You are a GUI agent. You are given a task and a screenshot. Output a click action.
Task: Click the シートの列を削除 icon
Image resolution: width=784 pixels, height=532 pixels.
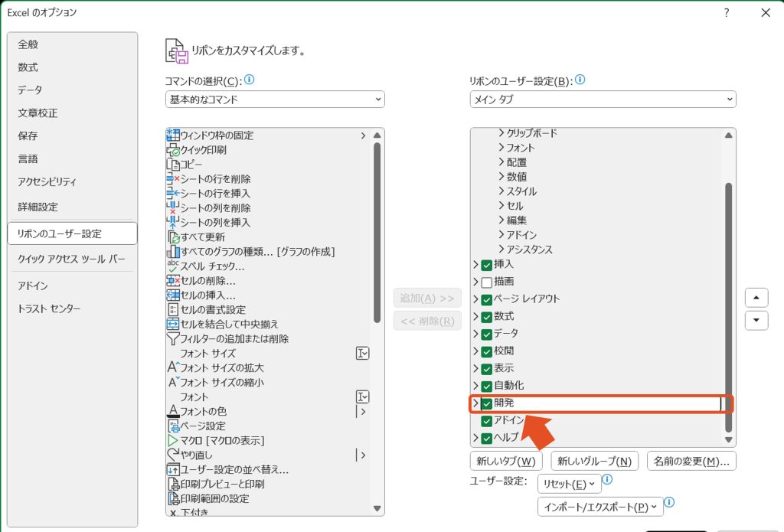coord(173,207)
